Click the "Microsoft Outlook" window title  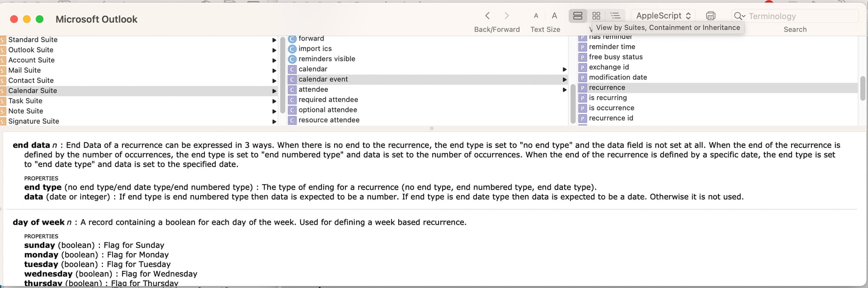coord(96,19)
